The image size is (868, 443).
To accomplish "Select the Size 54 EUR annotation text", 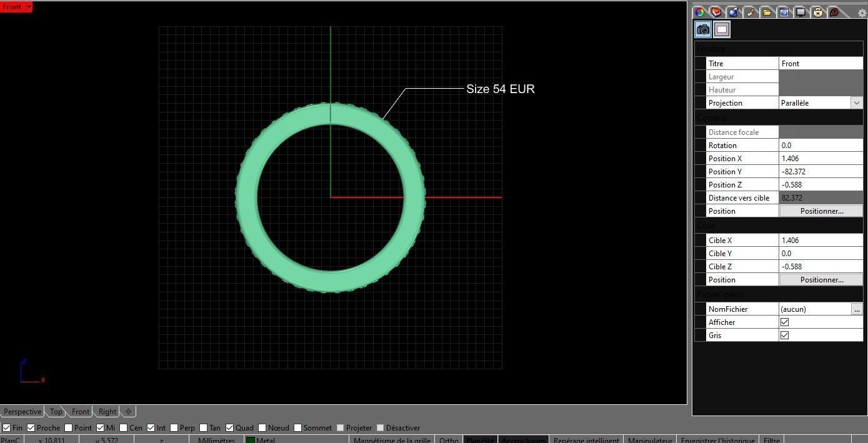I will tap(501, 89).
